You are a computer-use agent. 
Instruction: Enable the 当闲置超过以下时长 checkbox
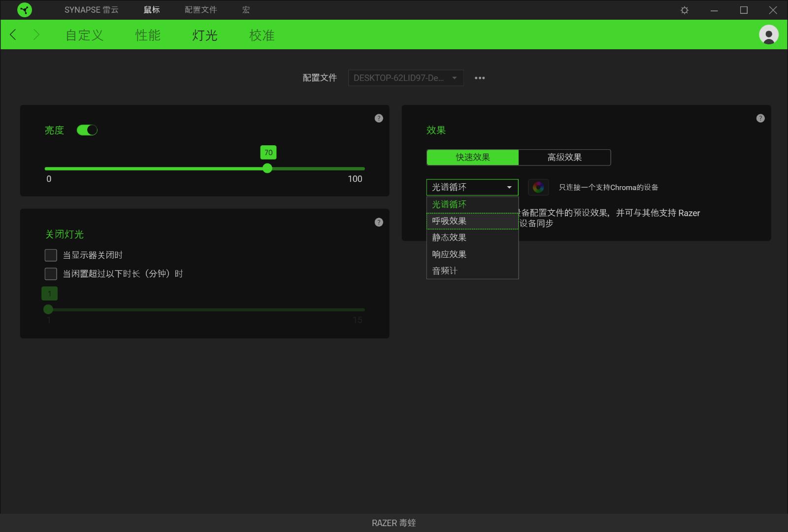click(51, 274)
